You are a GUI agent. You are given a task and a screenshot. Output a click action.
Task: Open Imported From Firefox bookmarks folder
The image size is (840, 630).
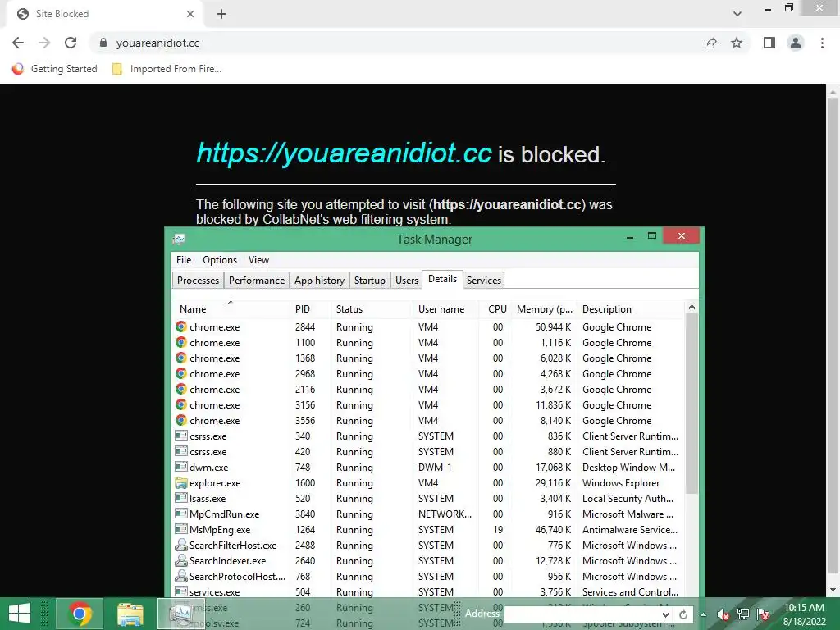tap(167, 69)
